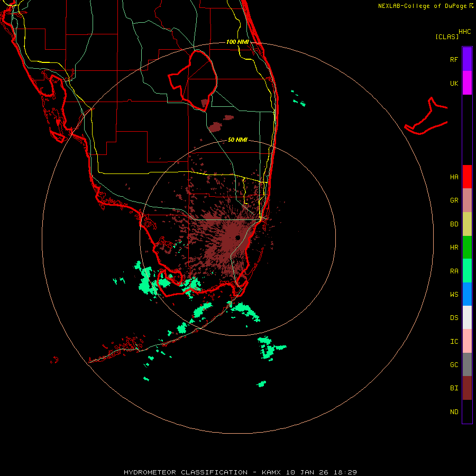The width and height of the screenshot is (476, 476).
Task: Click the ND black legend swatch
Action: (x=467, y=411)
